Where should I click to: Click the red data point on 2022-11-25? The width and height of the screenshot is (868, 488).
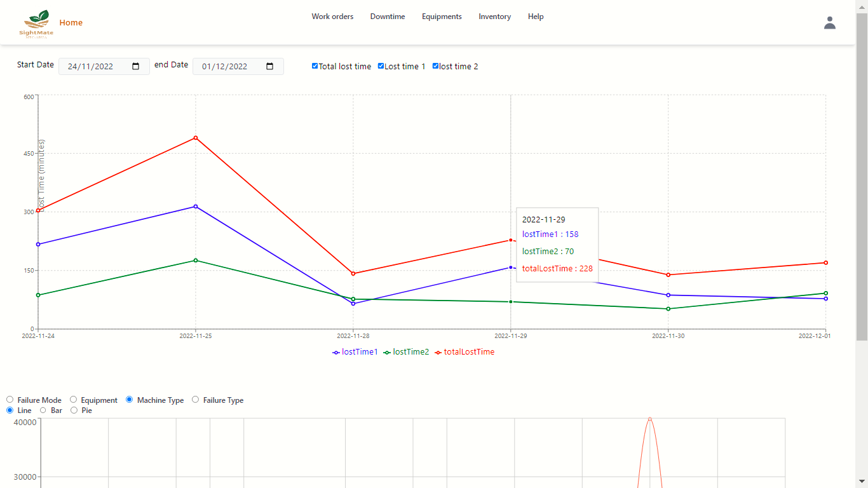click(196, 138)
